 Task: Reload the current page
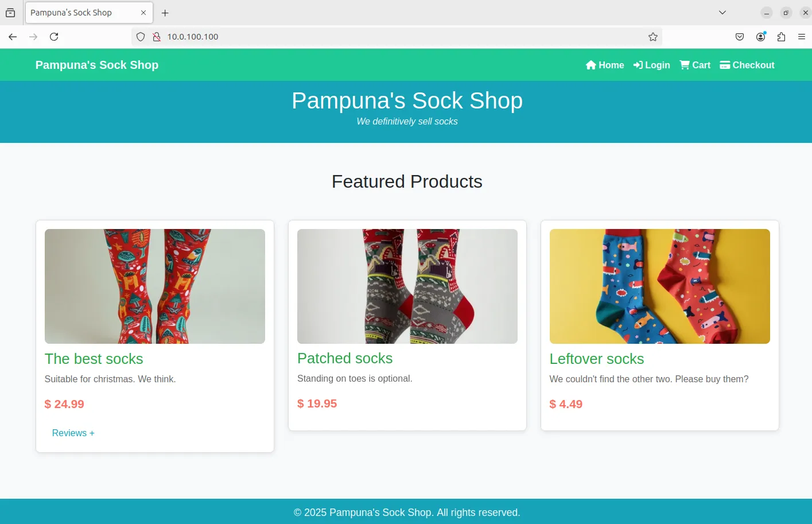54,37
